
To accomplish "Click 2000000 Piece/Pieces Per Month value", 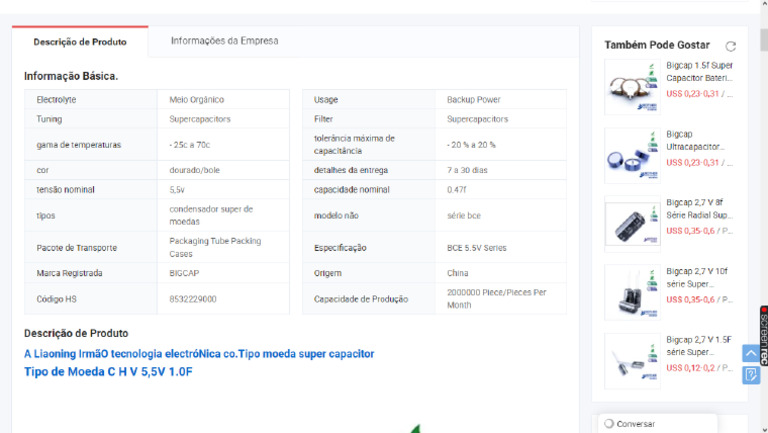I will tap(496, 299).
